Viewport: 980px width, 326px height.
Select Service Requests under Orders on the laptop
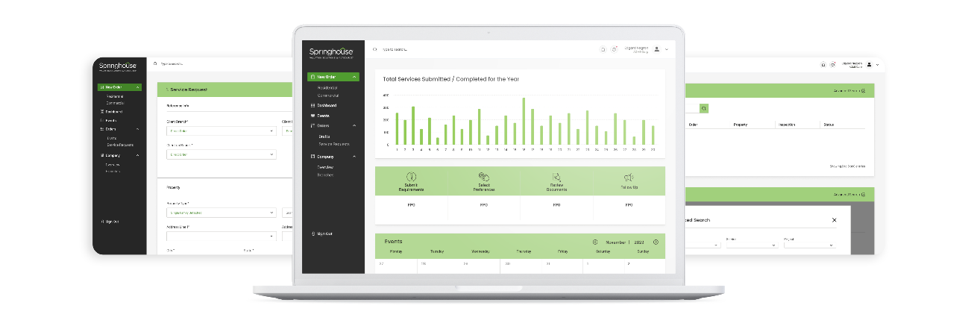coord(334,144)
